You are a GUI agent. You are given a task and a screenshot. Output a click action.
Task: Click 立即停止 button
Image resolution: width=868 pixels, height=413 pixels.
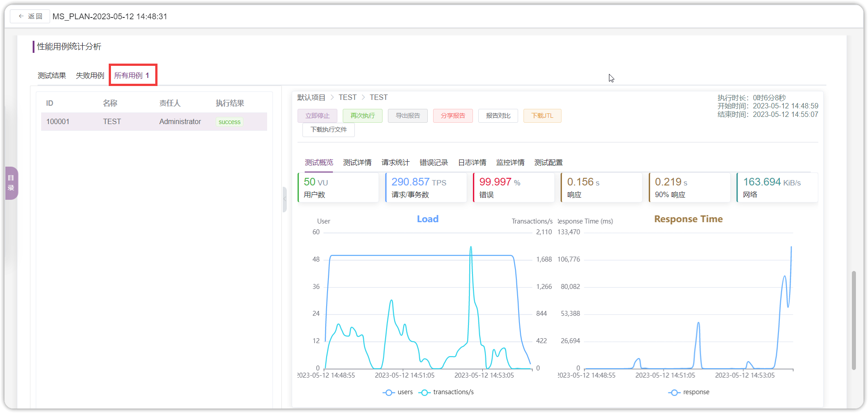point(317,116)
